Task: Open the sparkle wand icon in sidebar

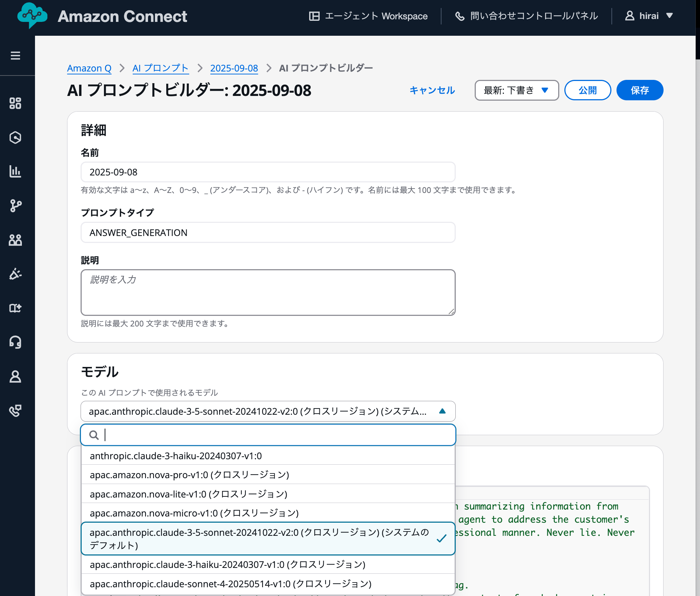Action: 15,274
